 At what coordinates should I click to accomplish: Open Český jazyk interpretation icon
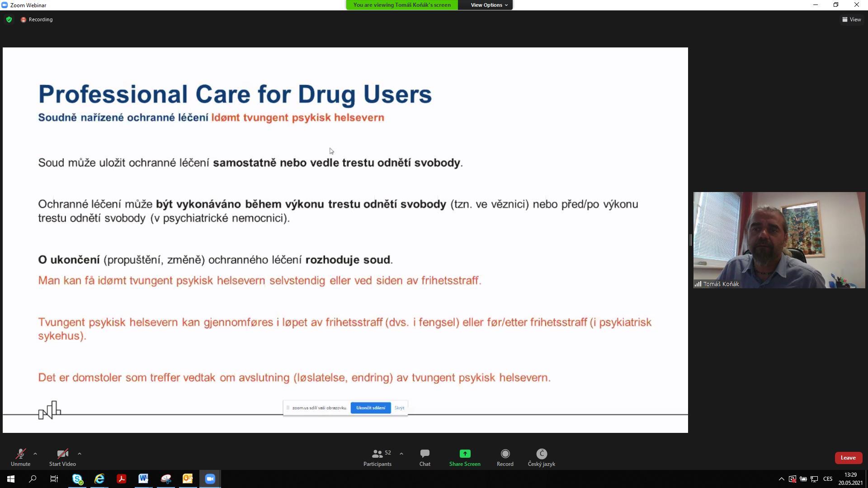[x=541, y=454]
